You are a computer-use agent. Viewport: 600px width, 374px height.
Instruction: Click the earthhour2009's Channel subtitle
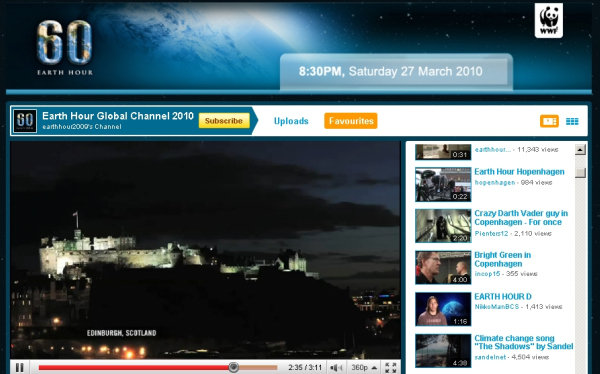pyautogui.click(x=82, y=127)
